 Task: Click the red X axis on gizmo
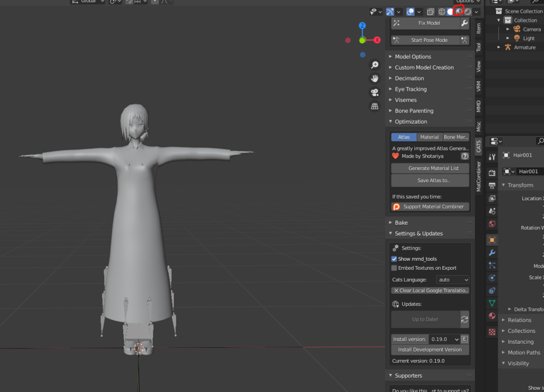[377, 40]
